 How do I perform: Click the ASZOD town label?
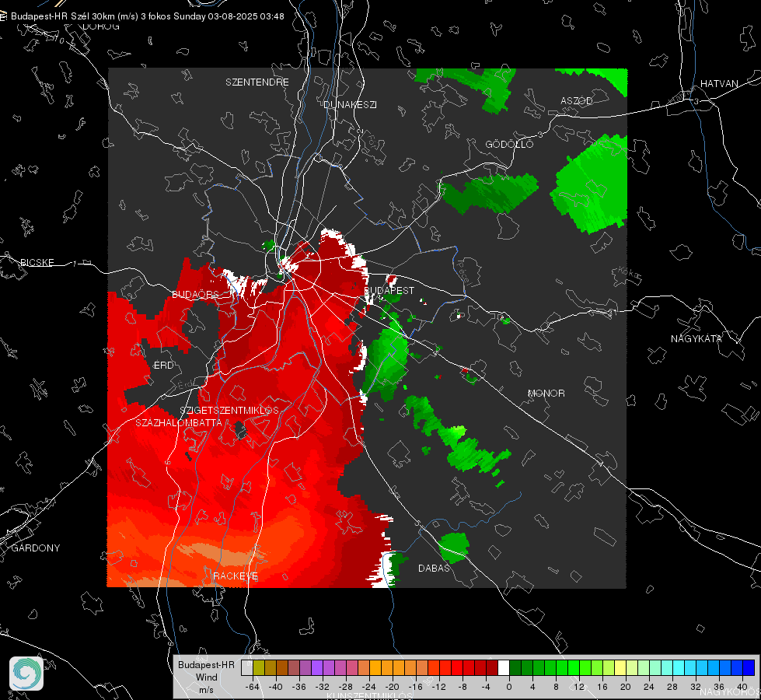[x=577, y=101]
